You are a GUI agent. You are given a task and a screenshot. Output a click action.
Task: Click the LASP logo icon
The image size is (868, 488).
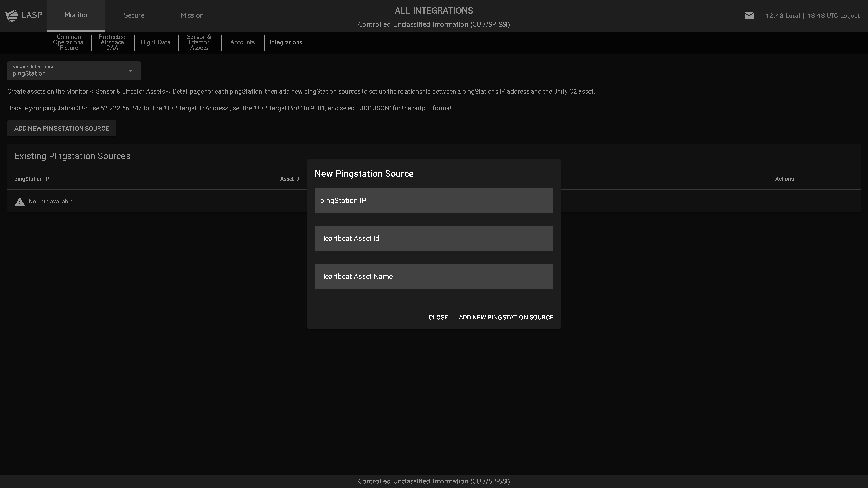(11, 15)
